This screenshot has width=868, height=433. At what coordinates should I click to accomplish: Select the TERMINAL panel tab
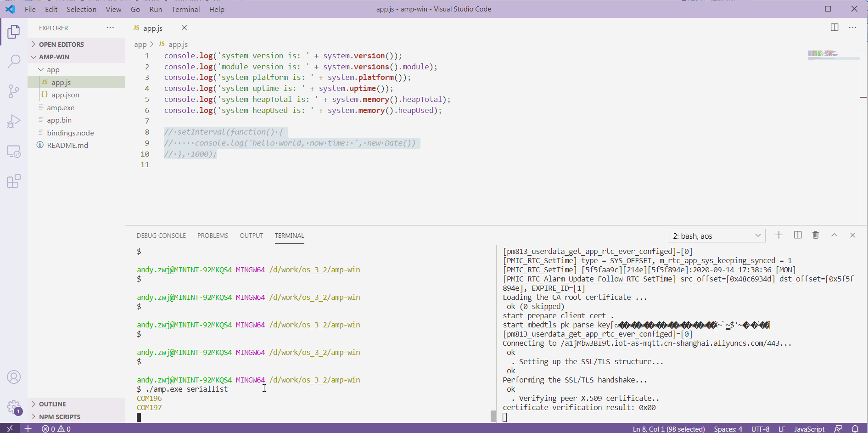(x=289, y=236)
